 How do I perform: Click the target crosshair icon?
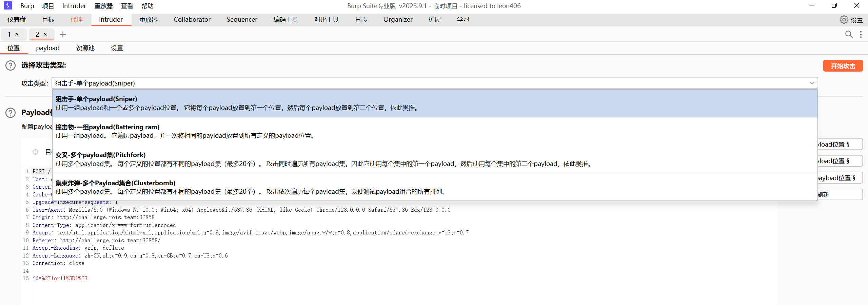coord(35,152)
